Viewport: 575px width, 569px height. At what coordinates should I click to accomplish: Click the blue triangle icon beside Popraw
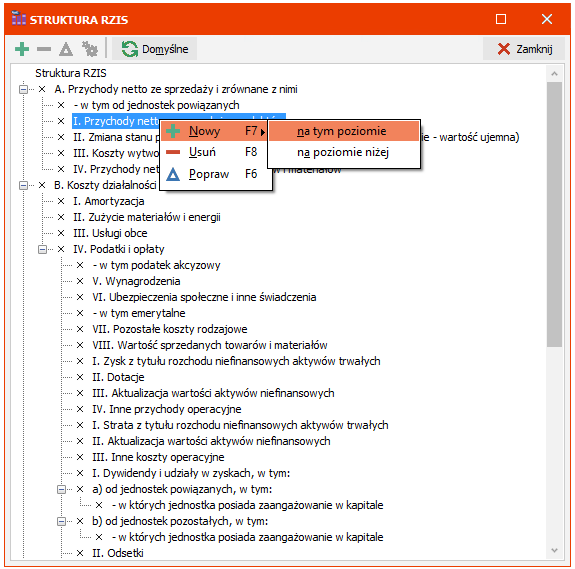(x=173, y=174)
